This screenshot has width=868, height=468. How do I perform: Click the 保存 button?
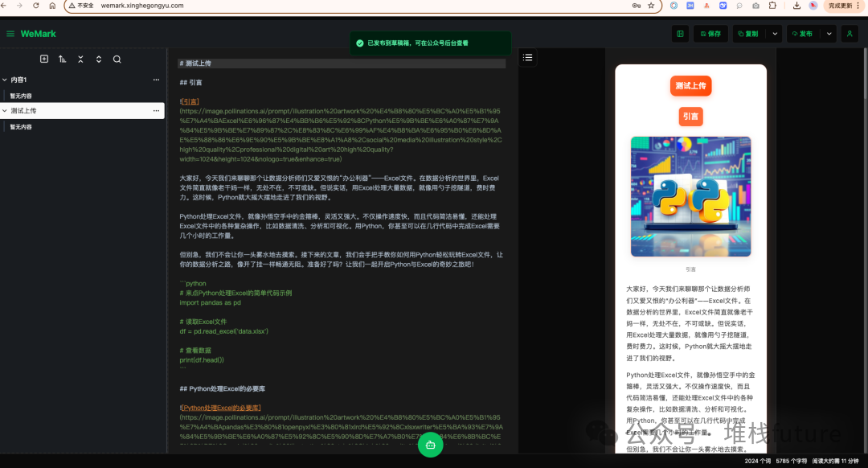712,33
